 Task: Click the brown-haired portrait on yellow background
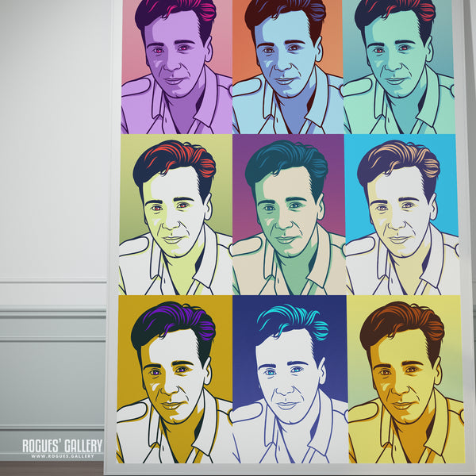[406, 379]
